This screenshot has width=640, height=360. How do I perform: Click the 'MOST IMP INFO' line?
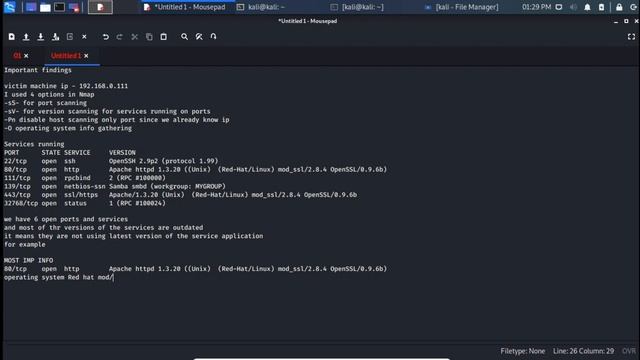pyautogui.click(x=29, y=260)
